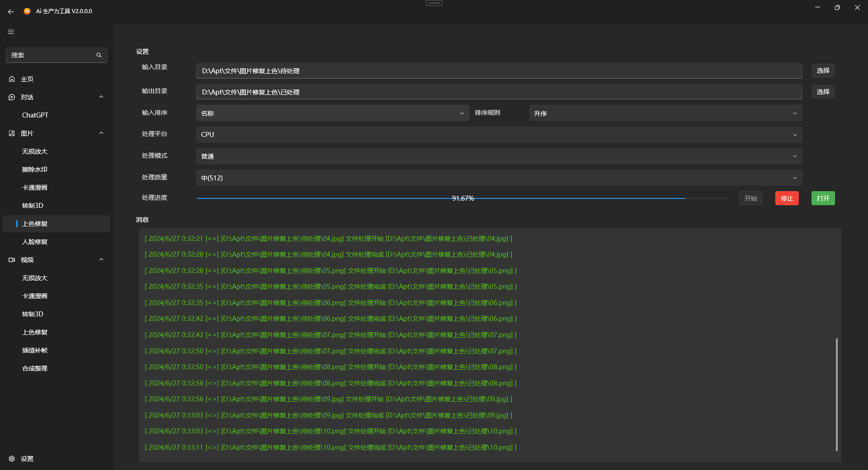Viewport: 868px width, 470px height.
Task: Click the 输出目录 path field
Action: (499, 92)
